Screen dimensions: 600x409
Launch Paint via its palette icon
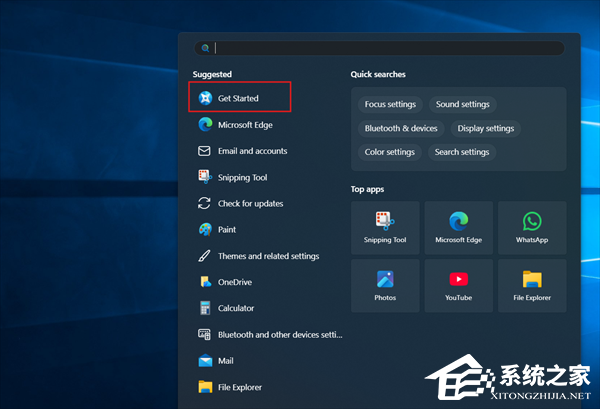pos(205,230)
